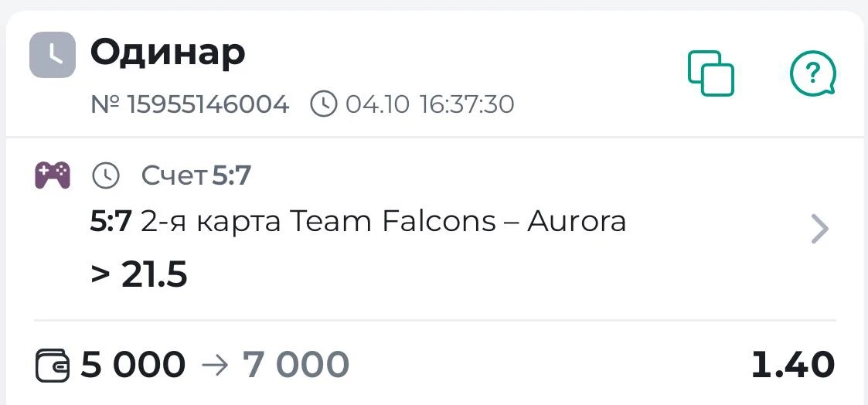
Task: Click the > 21.5 bet selection
Action: coord(139,275)
